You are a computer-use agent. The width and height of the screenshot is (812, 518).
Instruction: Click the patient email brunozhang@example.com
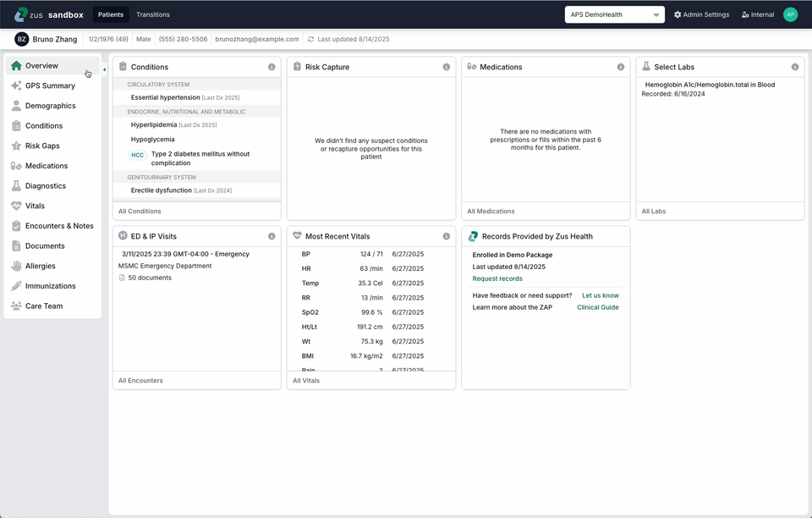click(257, 40)
